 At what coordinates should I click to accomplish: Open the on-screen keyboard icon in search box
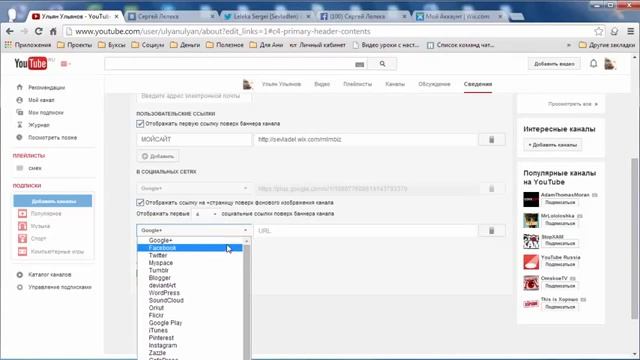(x=359, y=64)
